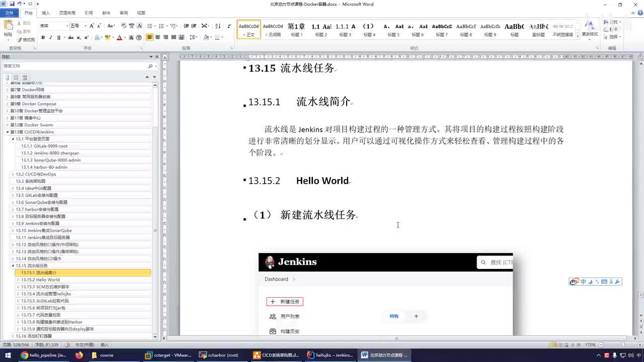The width and height of the screenshot is (644, 362).
Task: Toggle bold formatting
Action: coord(43,37)
